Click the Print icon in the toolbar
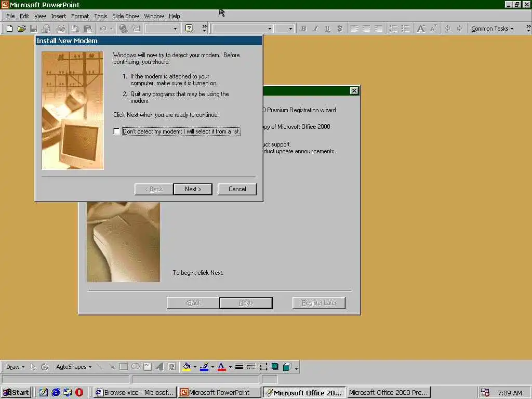 point(61,29)
